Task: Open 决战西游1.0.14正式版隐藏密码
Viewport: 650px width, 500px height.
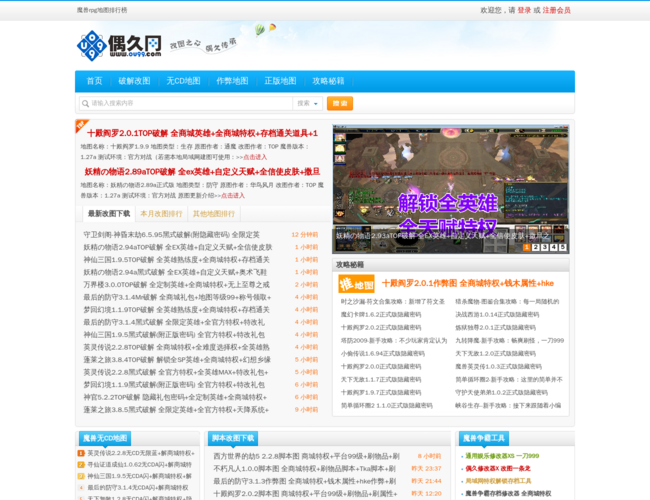Action: [497, 315]
